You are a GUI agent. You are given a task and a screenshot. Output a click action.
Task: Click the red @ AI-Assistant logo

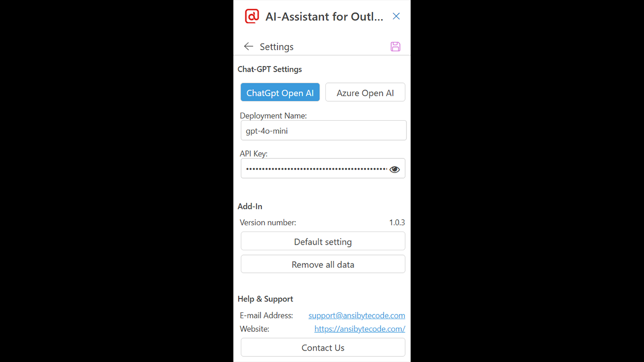click(x=252, y=16)
